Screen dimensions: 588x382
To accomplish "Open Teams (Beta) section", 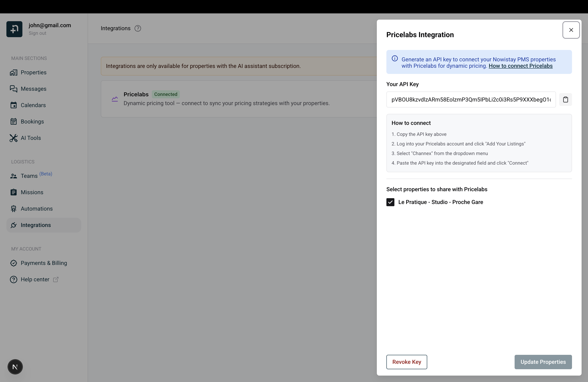I will tap(44, 176).
